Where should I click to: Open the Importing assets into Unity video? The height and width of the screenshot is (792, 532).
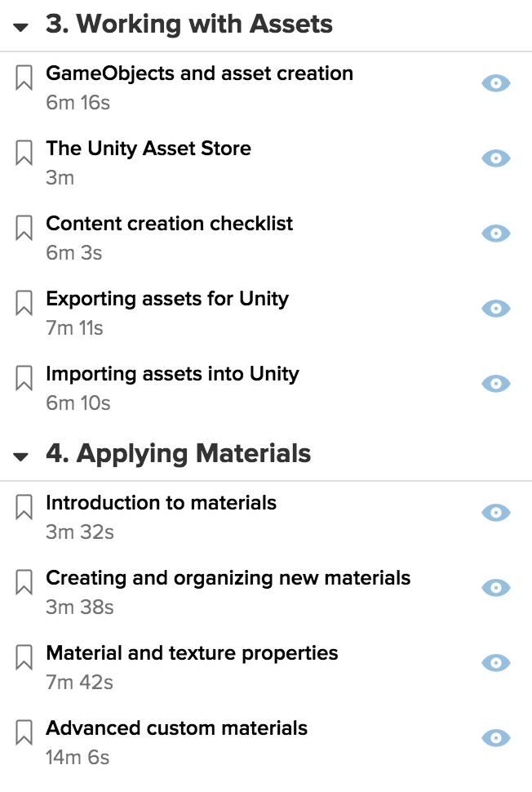click(x=173, y=374)
